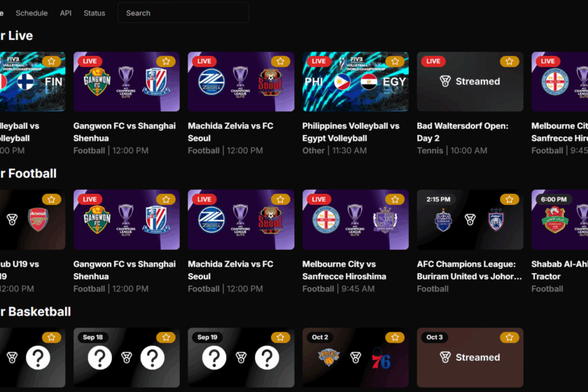This screenshot has height=392, width=588.
Task: Favorite the Arsenal U19 match star
Action: 51,199
